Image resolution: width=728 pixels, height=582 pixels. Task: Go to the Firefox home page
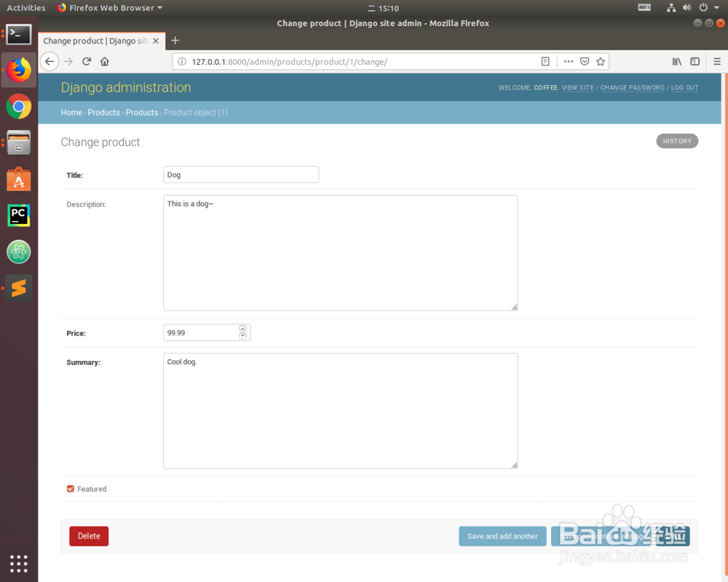(105, 61)
